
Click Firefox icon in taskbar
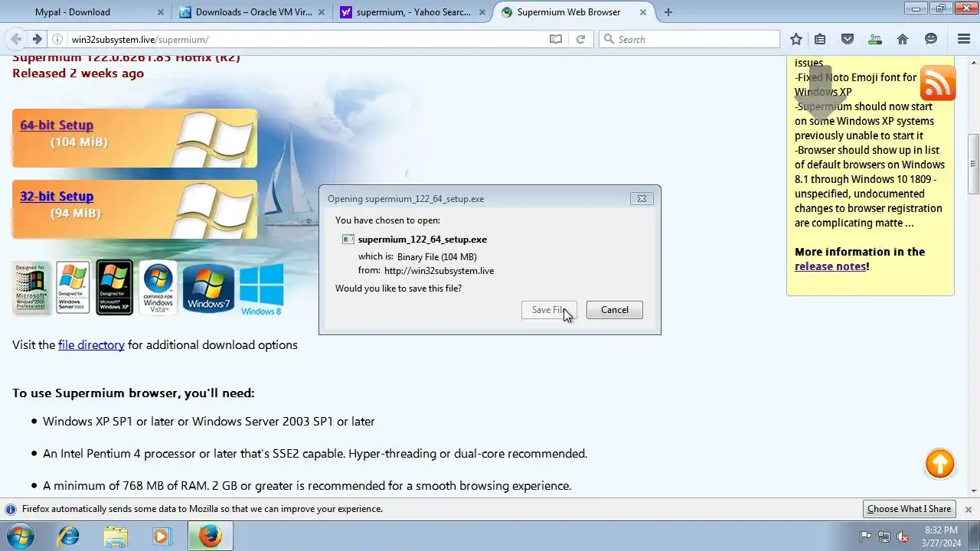pos(210,536)
